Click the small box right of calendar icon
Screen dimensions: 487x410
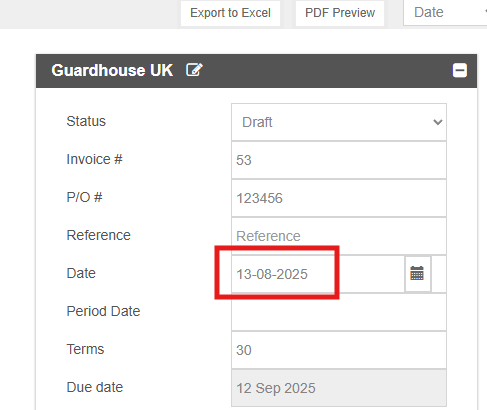(x=439, y=274)
